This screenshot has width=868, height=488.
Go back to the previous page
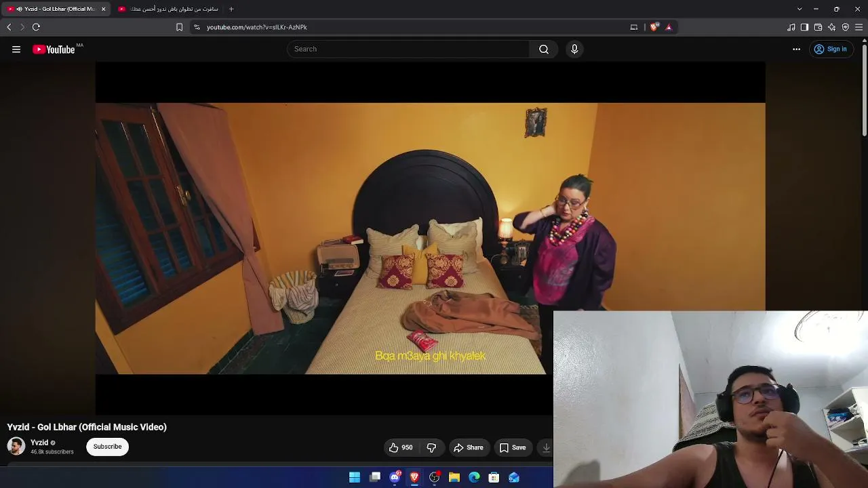[x=9, y=27]
